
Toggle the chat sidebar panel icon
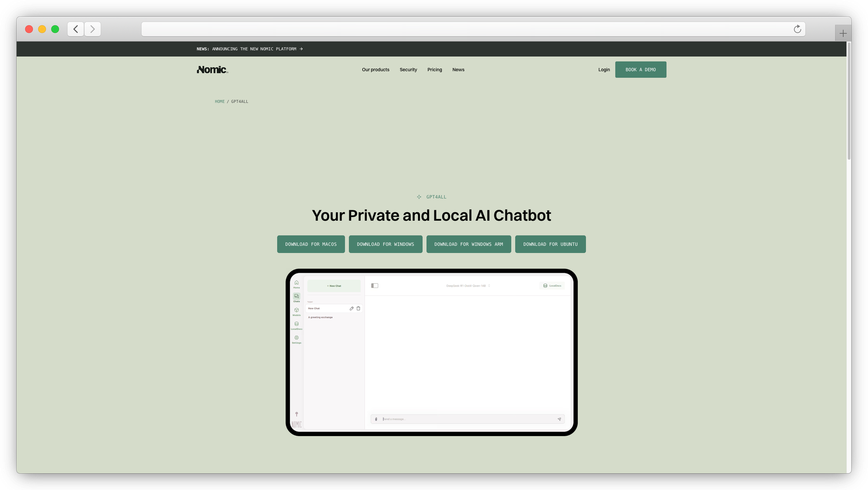(375, 286)
